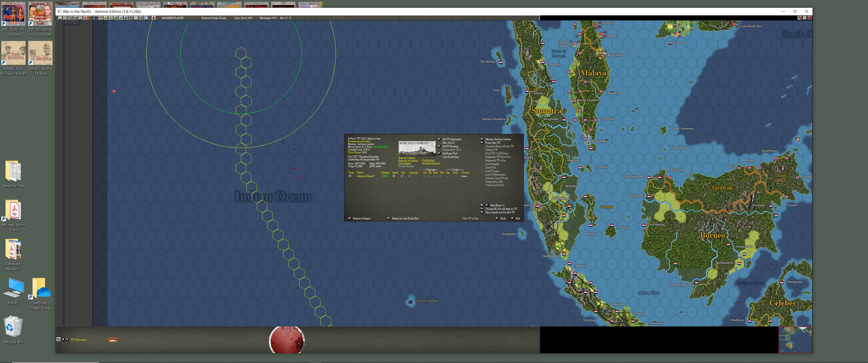Select the rising-sun Japanese flag toolbar icon

pos(85,17)
